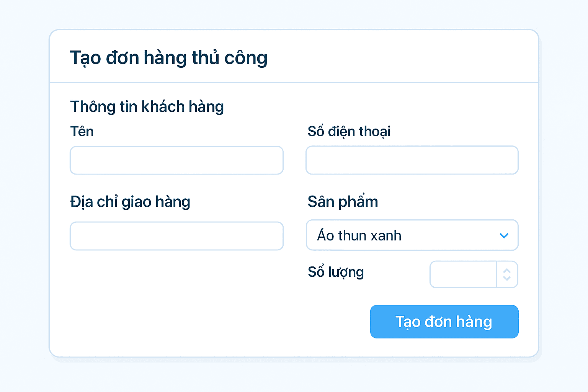Image resolution: width=588 pixels, height=392 pixels.
Task: Submit with the 'Tạo đơn hàng' button
Action: click(444, 322)
